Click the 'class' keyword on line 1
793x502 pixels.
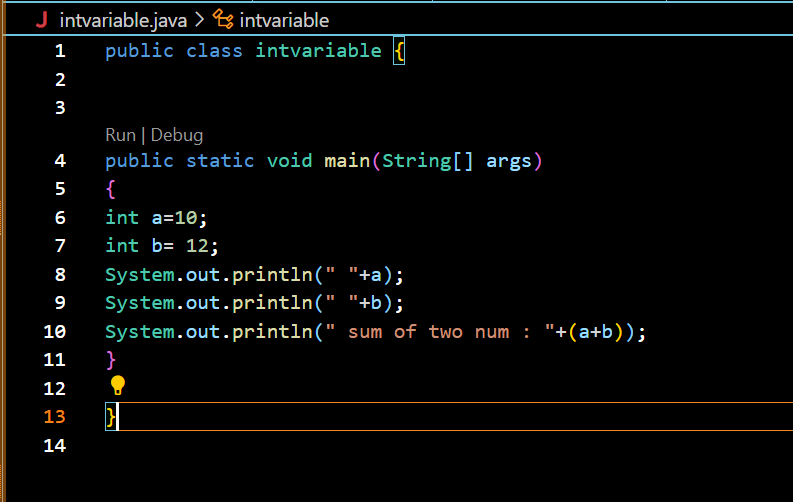click(214, 51)
